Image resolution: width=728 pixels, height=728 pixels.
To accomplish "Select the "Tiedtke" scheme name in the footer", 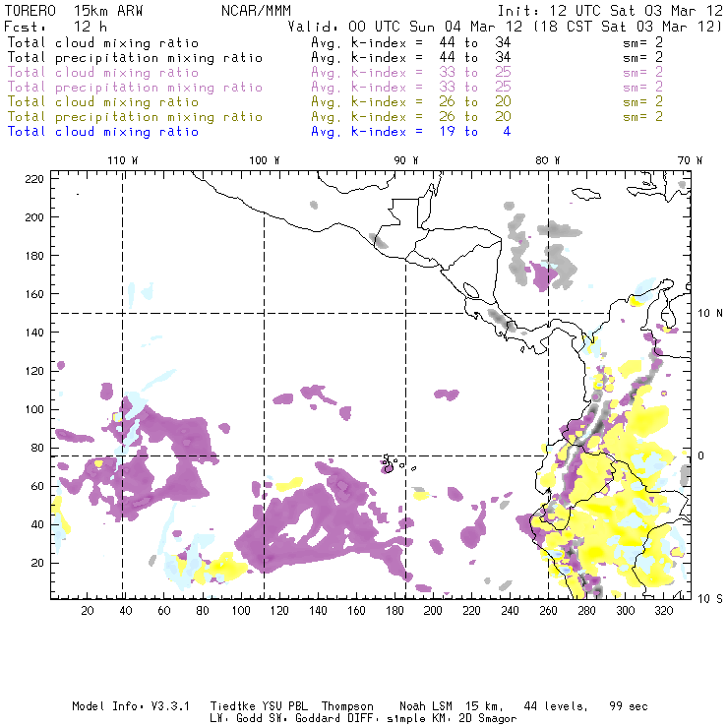I will point(232,706).
